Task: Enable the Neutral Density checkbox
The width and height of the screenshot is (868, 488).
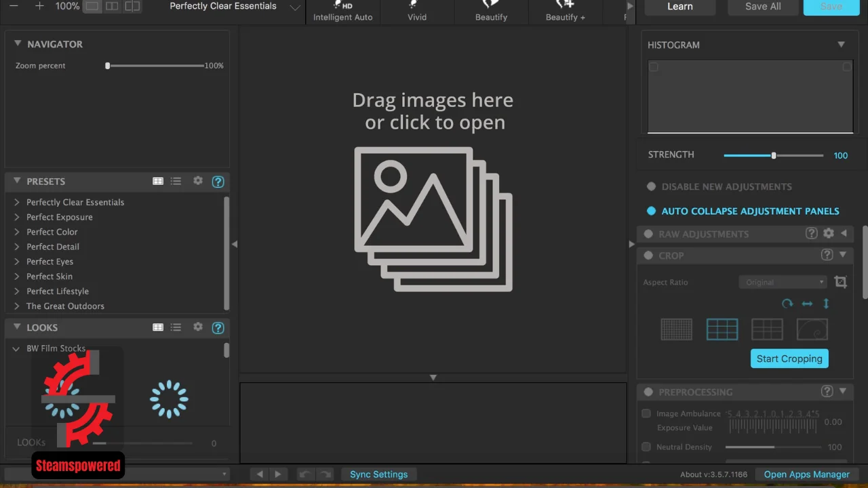Action: [646, 447]
